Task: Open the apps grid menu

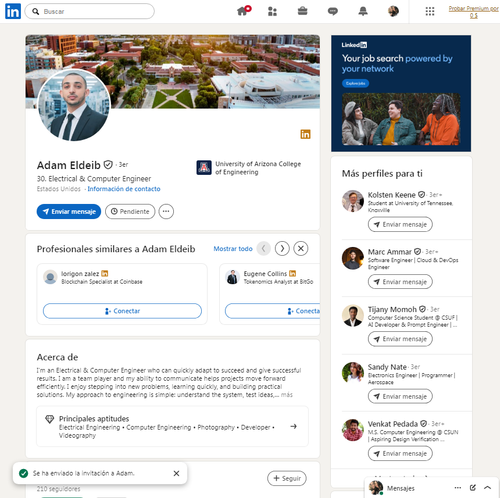Action: pyautogui.click(x=430, y=11)
